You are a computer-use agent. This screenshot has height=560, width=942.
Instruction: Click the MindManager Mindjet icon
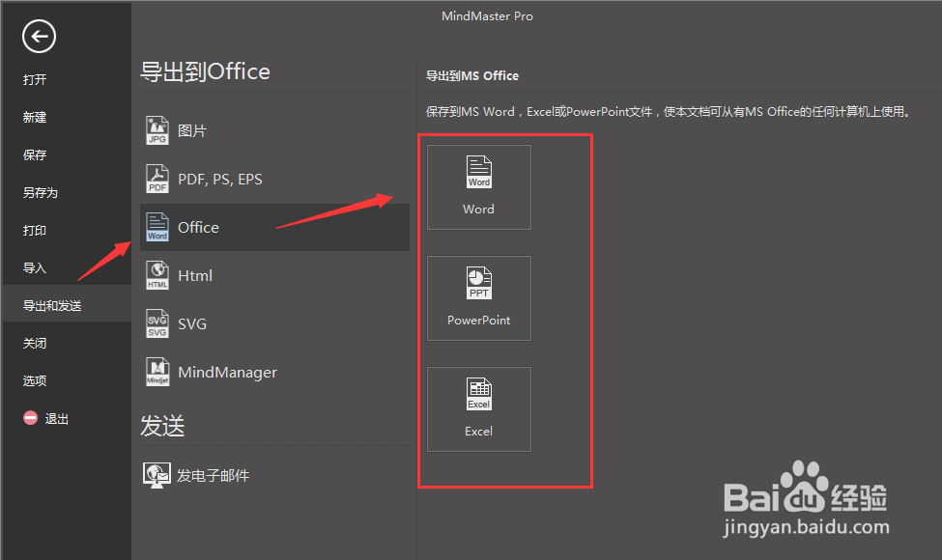click(x=157, y=372)
